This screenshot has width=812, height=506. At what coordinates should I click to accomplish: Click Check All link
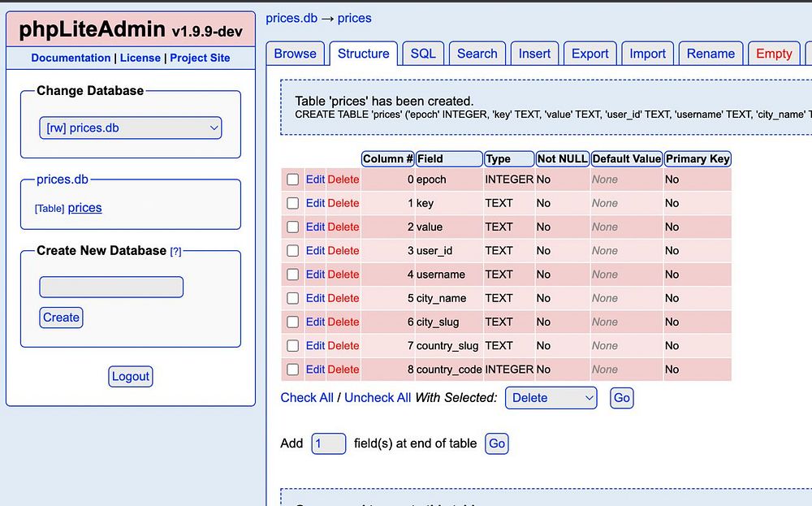[x=307, y=398]
